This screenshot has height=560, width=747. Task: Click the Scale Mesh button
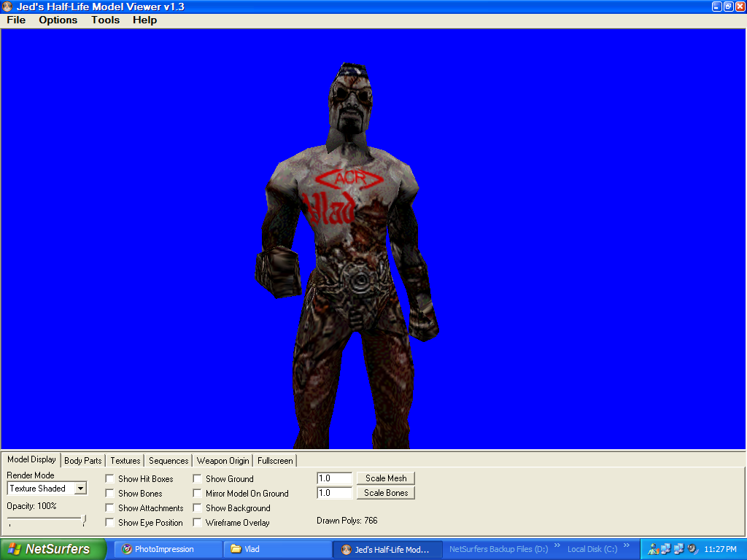(386, 478)
